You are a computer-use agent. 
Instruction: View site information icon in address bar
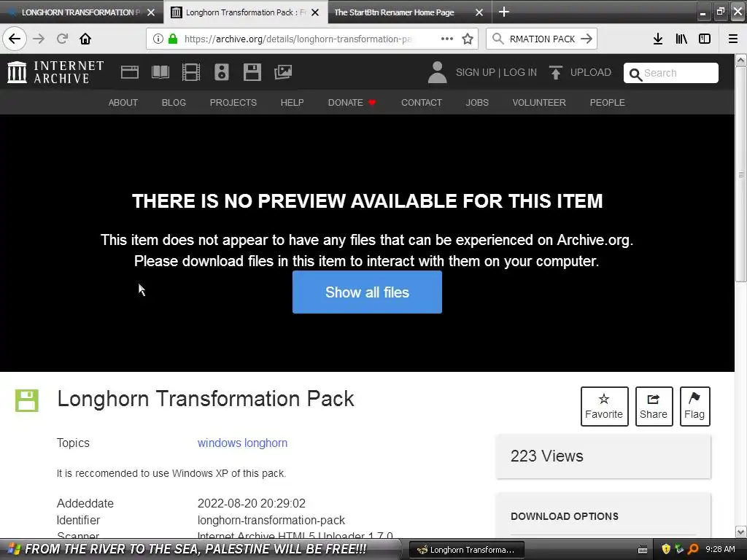pos(158,39)
